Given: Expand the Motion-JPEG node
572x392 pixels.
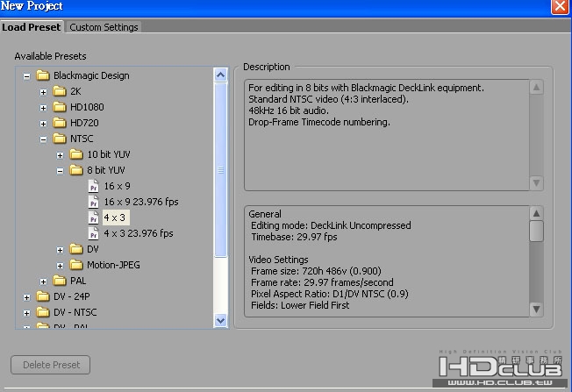Looking at the screenshot, I should [x=61, y=266].
